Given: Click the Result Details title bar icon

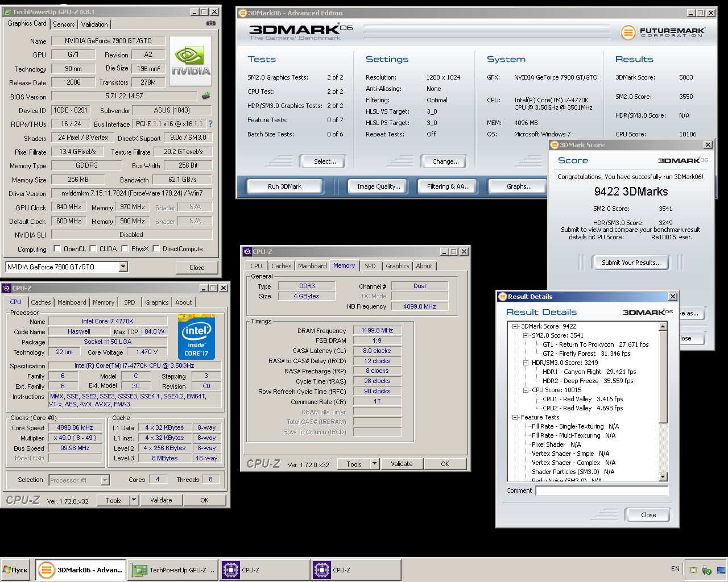Looking at the screenshot, I should 502,296.
